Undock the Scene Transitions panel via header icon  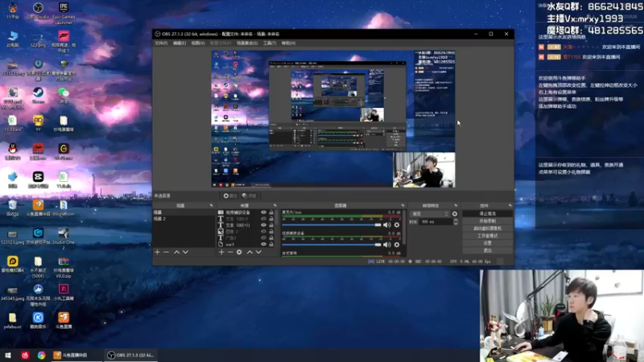tap(456, 205)
